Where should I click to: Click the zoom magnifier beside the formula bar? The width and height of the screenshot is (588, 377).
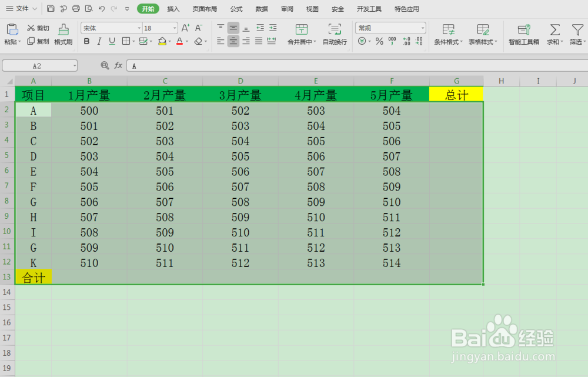(105, 66)
